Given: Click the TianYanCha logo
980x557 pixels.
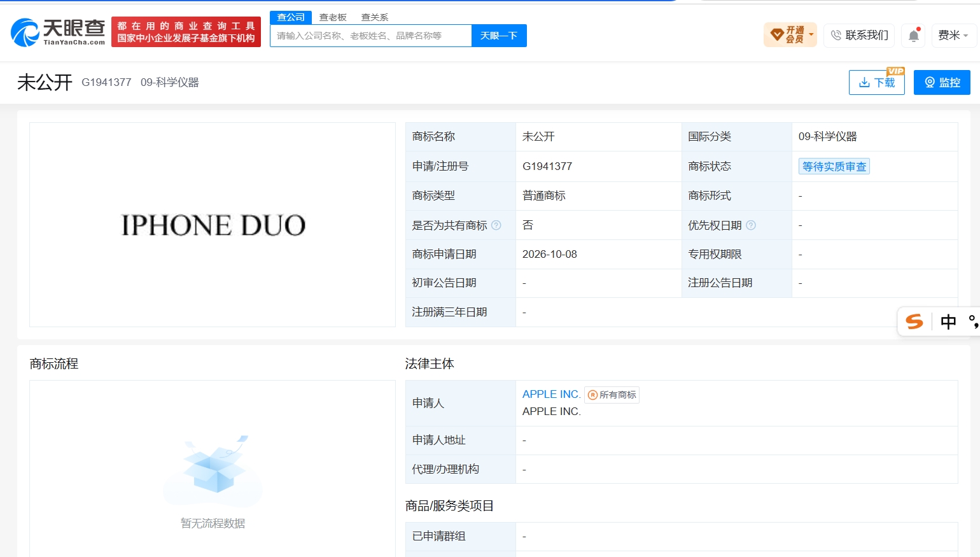Looking at the screenshot, I should pyautogui.click(x=58, y=32).
